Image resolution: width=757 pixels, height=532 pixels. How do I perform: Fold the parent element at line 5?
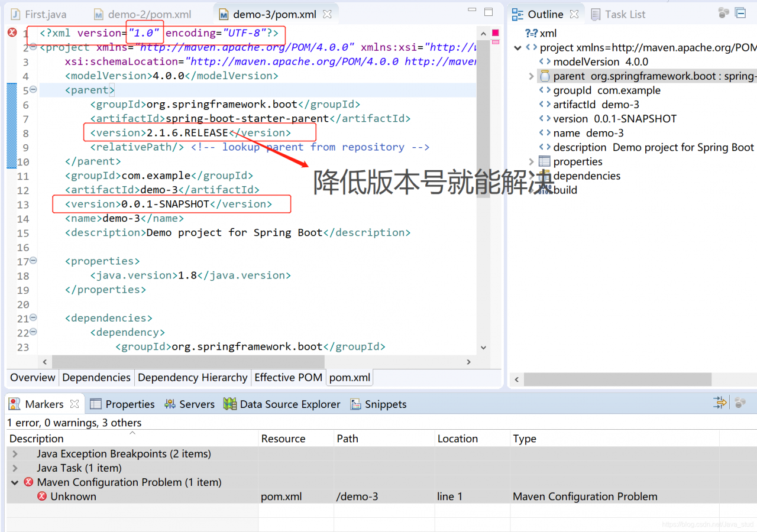click(x=33, y=90)
